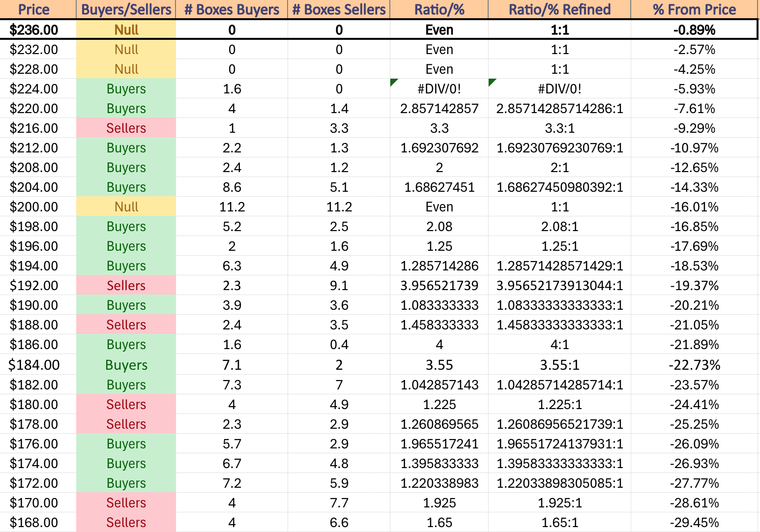Click the -0.89% cell
Image resolution: width=760 pixels, height=532 pixels.
pos(694,30)
